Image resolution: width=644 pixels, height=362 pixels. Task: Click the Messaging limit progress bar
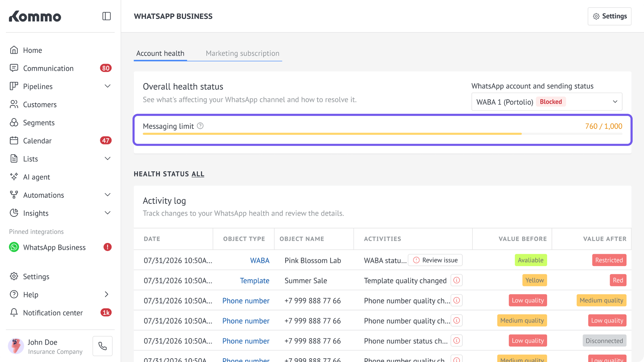click(x=382, y=134)
